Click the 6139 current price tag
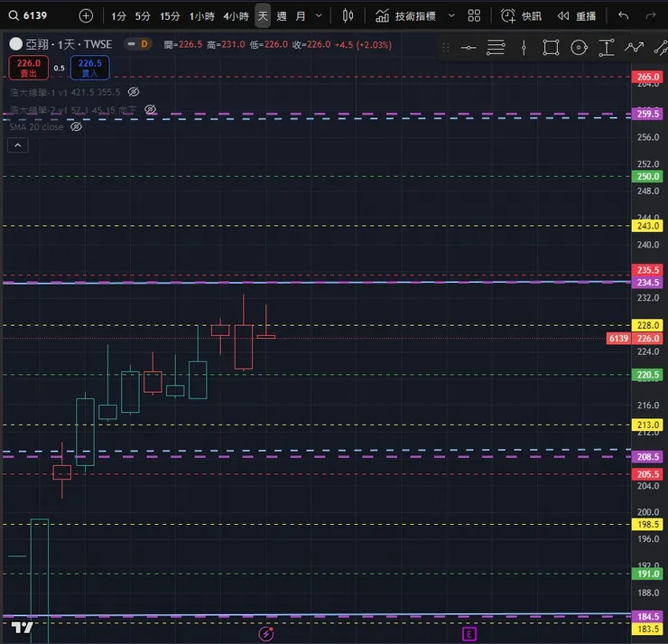The width and height of the screenshot is (668, 644). (618, 339)
